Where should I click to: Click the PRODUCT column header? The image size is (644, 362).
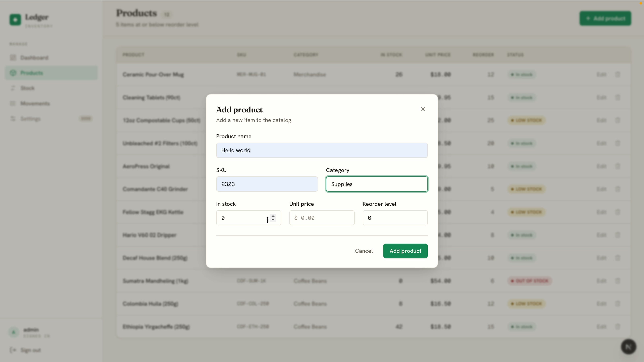point(133,55)
